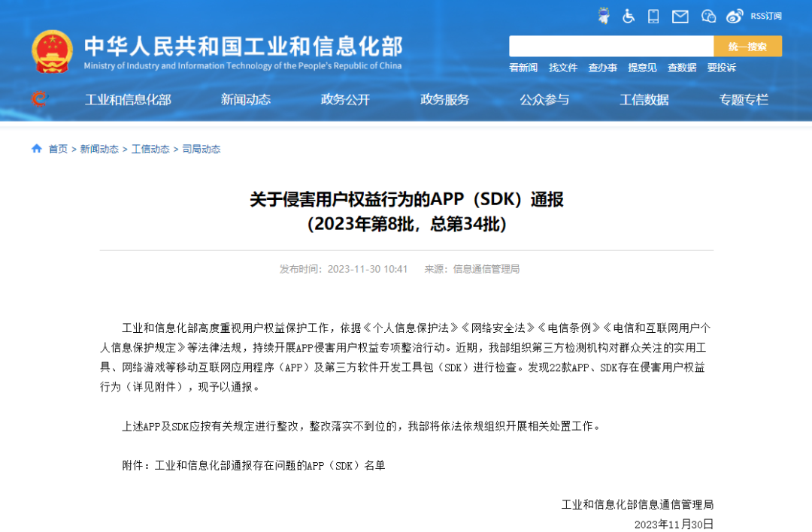Open the robot assistant icon
Image resolution: width=812 pixels, height=532 pixels.
pos(603,16)
